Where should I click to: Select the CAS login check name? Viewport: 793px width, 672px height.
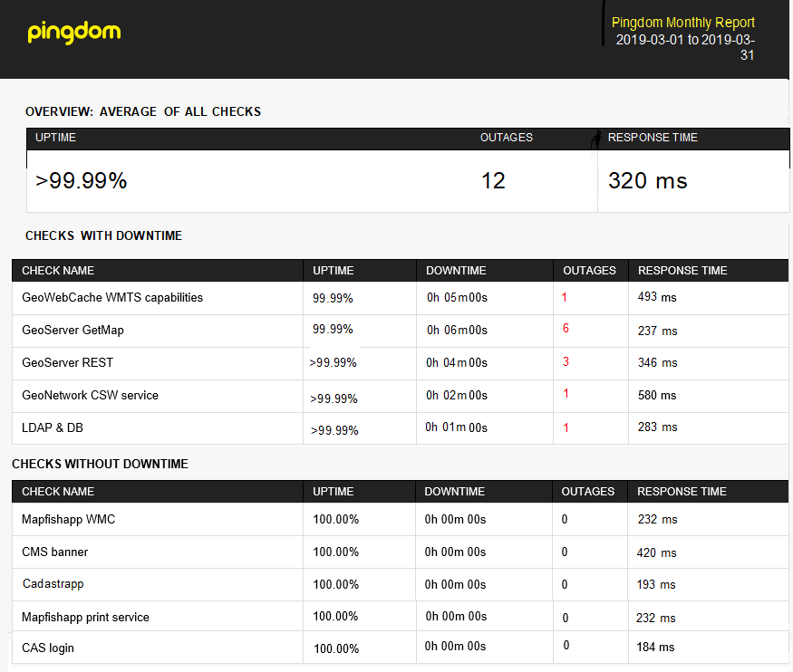pyautogui.click(x=47, y=648)
